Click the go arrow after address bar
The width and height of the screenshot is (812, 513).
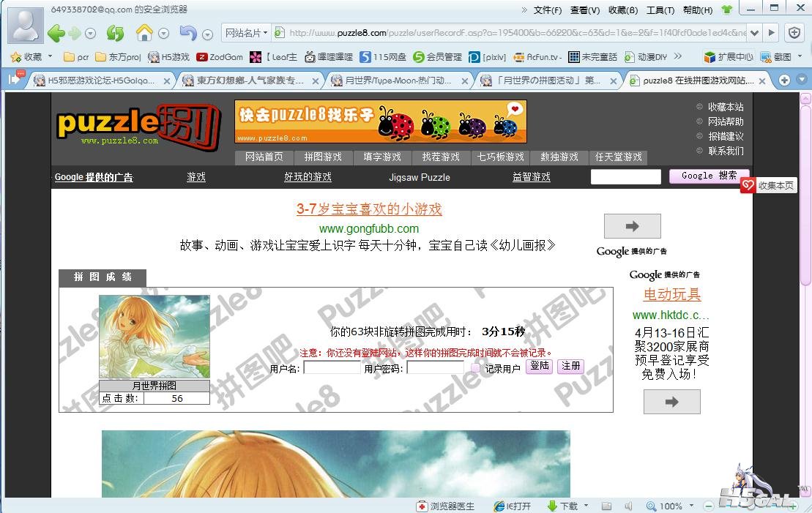coord(771,33)
